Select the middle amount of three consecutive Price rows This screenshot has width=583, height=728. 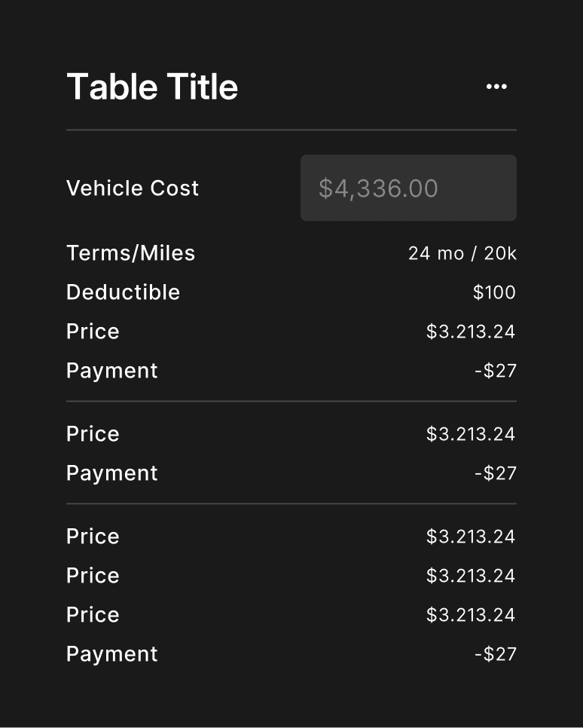point(471,576)
